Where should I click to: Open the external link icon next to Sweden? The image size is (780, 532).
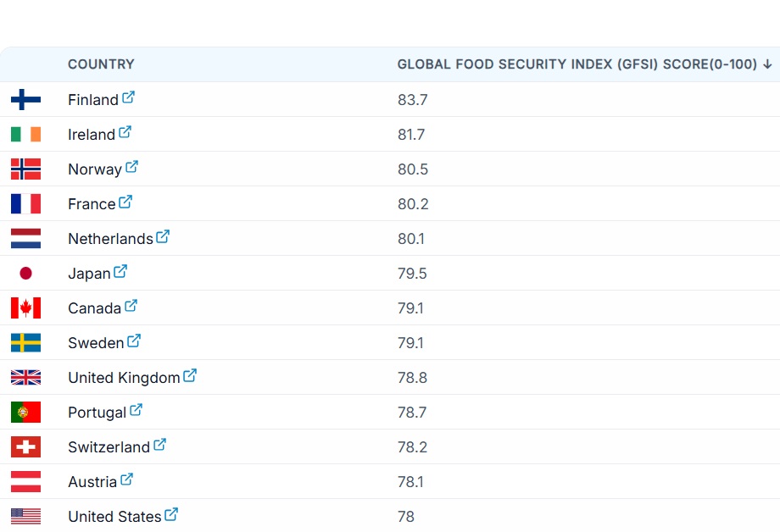pos(134,341)
